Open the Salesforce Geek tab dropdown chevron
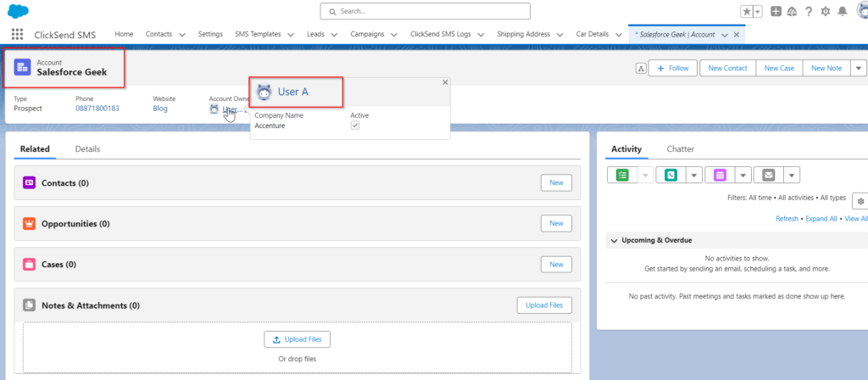This screenshot has width=868, height=380. [x=726, y=34]
